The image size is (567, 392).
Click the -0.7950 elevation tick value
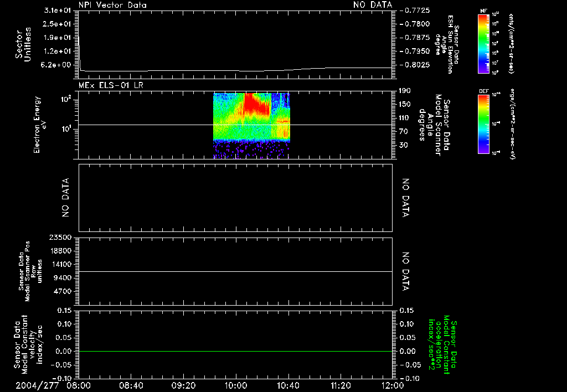[x=415, y=51]
